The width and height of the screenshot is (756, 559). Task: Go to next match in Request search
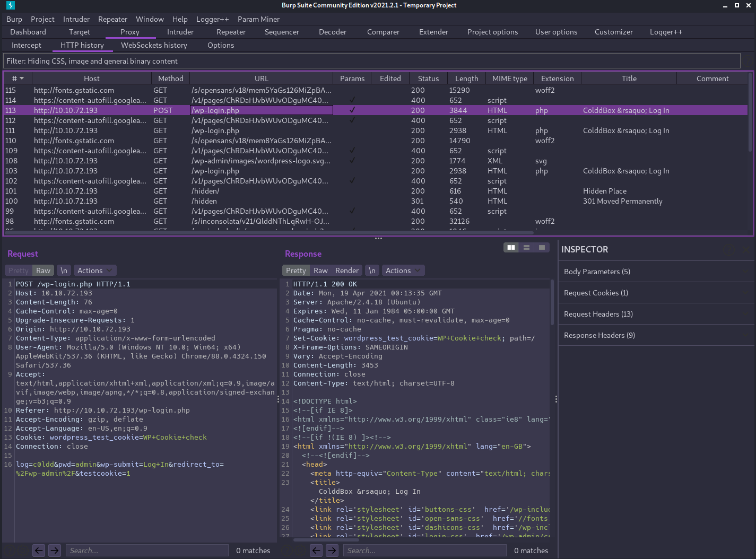(55, 551)
